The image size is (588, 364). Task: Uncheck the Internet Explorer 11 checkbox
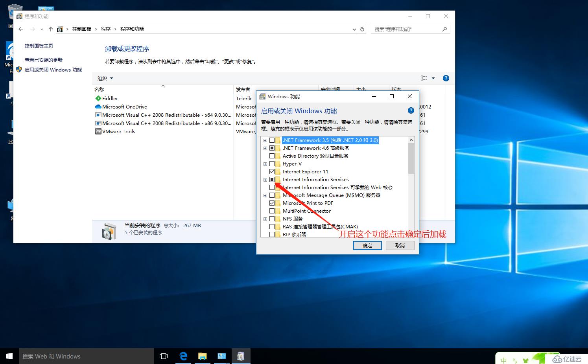click(272, 172)
